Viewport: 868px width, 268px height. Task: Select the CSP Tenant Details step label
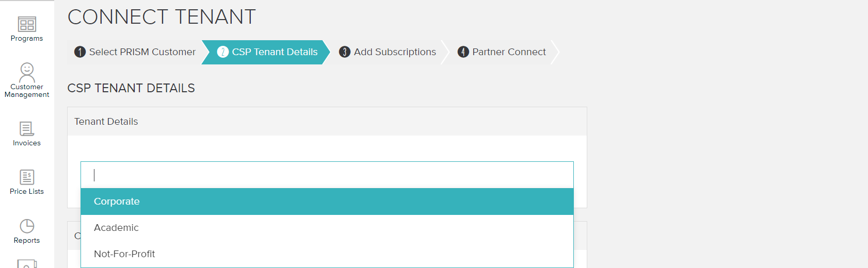coord(275,52)
